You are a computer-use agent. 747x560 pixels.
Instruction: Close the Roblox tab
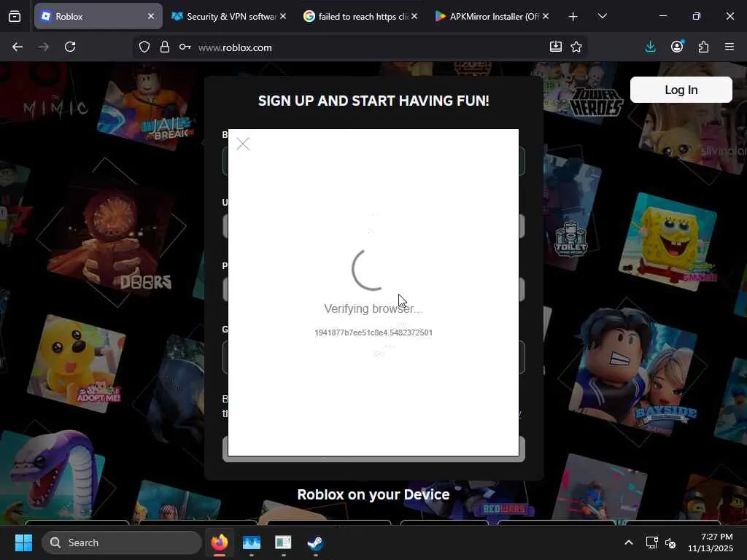point(151,16)
